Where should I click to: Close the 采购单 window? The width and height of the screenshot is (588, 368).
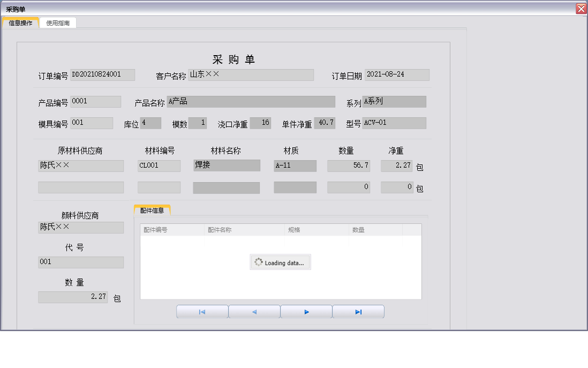pos(581,8)
